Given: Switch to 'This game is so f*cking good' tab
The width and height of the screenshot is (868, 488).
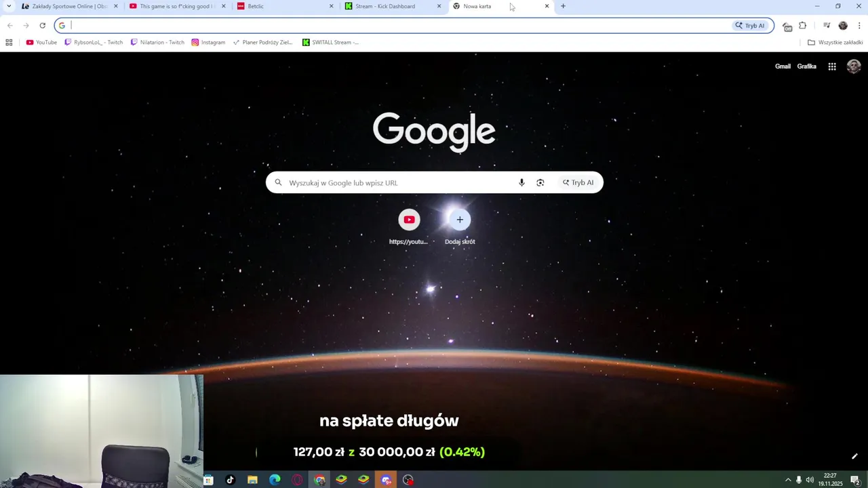Looking at the screenshot, I should [176, 6].
